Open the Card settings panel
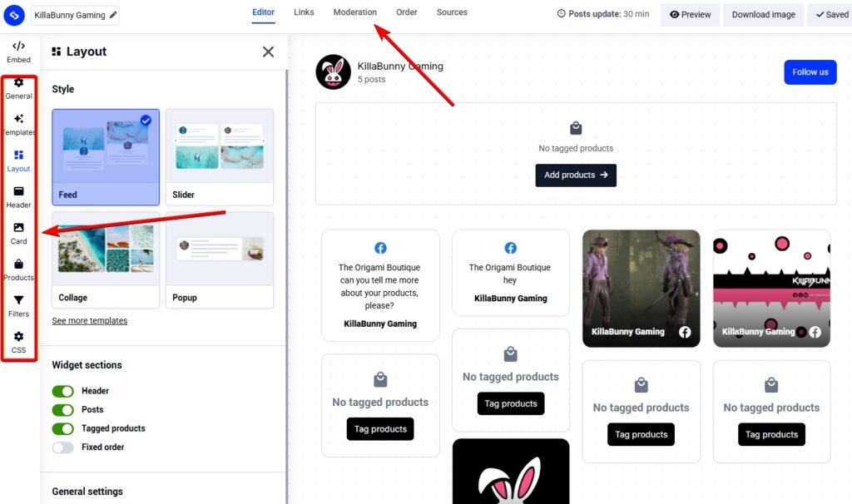 tap(18, 234)
